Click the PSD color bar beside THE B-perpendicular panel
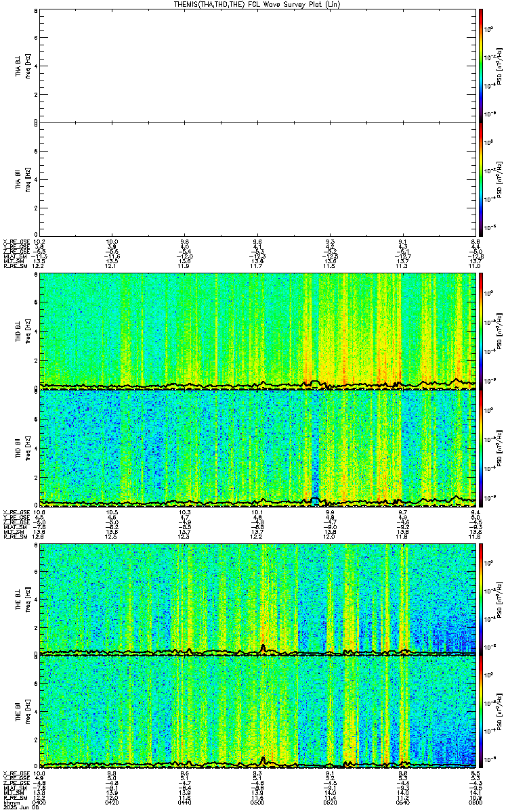Screen dimensions: 508x812 (x=480, y=600)
